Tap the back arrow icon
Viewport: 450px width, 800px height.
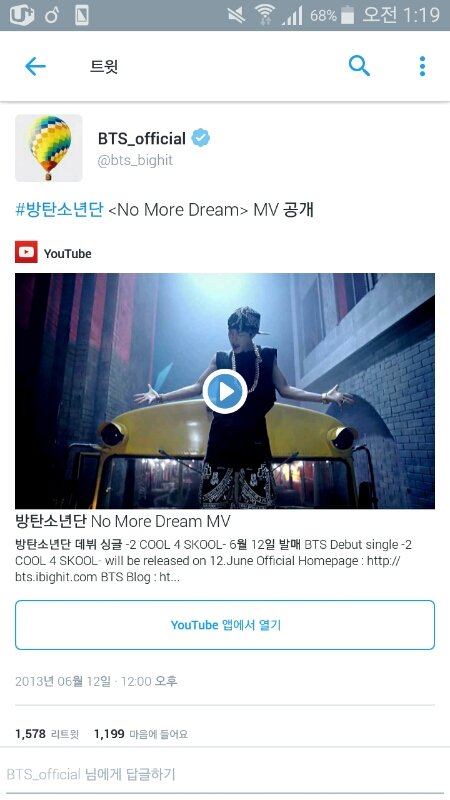[x=35, y=66]
